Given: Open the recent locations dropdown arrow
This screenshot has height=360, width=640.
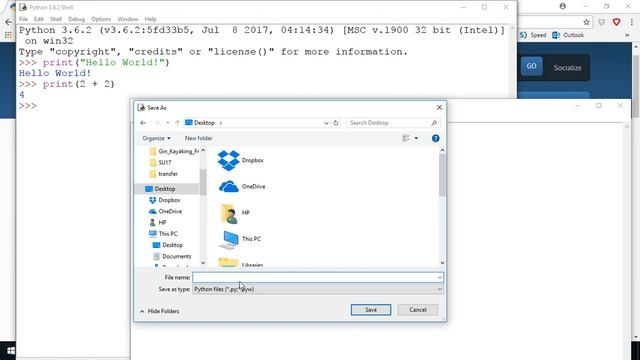Looking at the screenshot, I should click(167, 123).
